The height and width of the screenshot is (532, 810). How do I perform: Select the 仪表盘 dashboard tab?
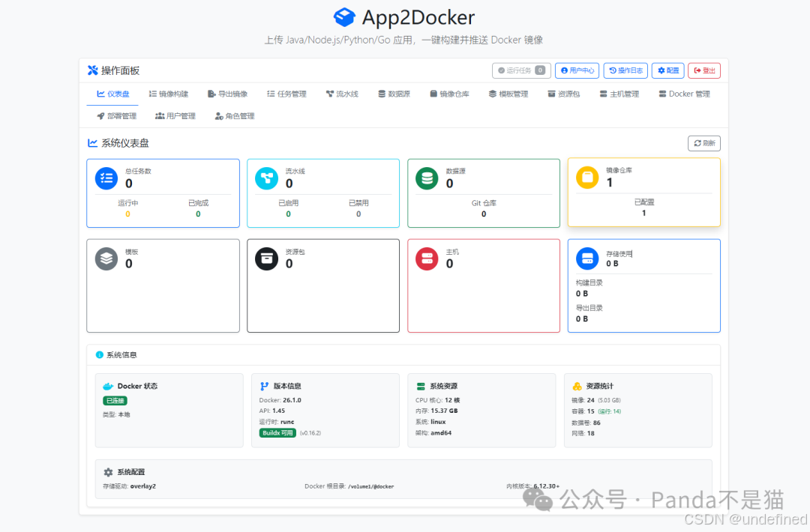click(112, 94)
